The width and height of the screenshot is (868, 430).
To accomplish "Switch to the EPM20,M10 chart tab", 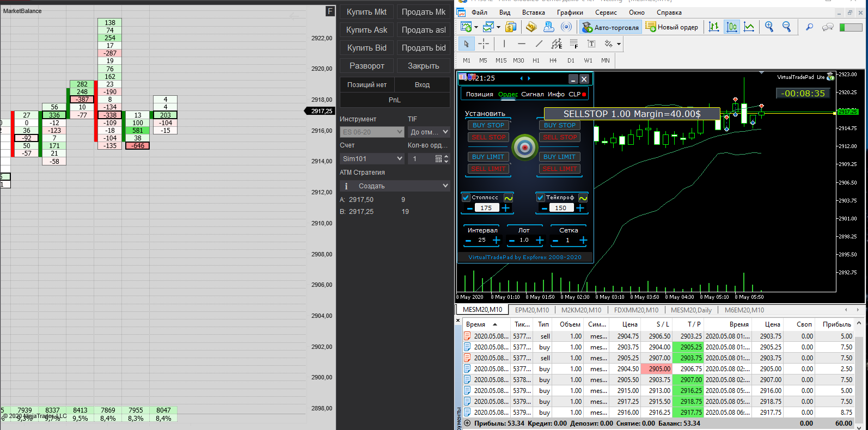I will 531,310.
